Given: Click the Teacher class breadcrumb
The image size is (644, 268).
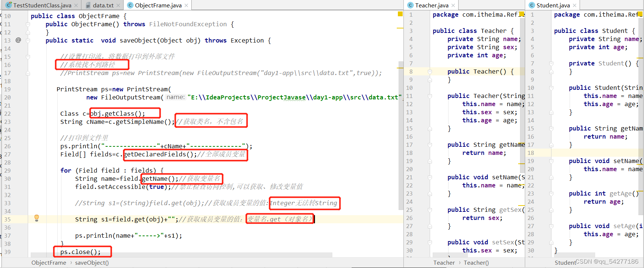Looking at the screenshot, I should tap(444, 263).
